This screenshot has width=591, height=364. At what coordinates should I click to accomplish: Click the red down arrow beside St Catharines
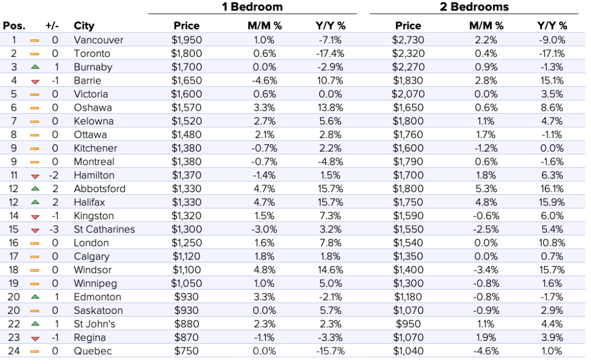click(35, 230)
